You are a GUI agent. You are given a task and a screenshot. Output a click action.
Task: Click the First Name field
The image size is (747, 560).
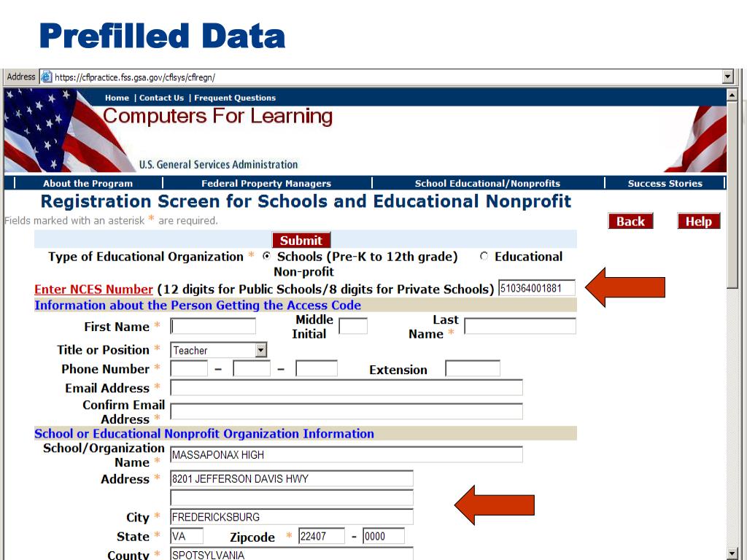click(213, 326)
